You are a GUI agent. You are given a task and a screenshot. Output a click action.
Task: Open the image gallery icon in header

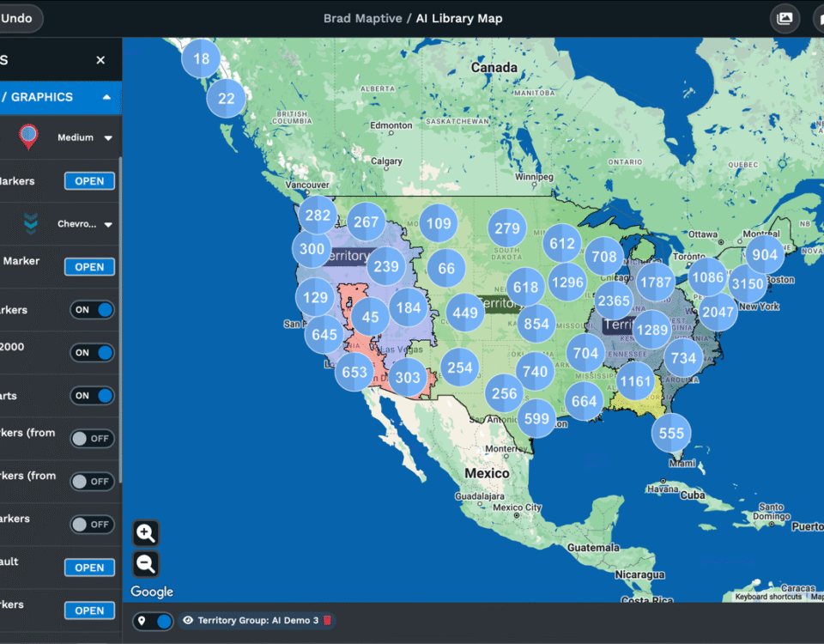click(x=785, y=18)
